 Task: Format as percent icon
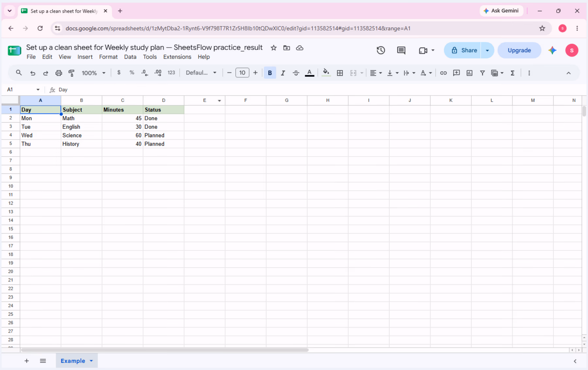[132, 73]
